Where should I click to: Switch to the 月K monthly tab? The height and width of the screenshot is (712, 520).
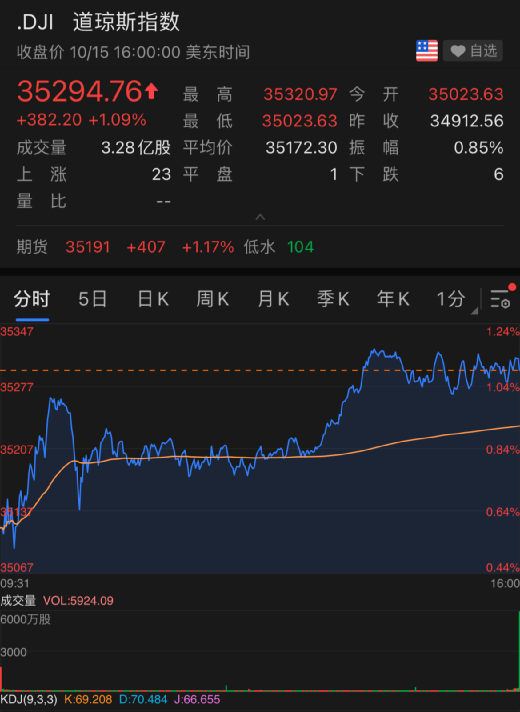273,299
